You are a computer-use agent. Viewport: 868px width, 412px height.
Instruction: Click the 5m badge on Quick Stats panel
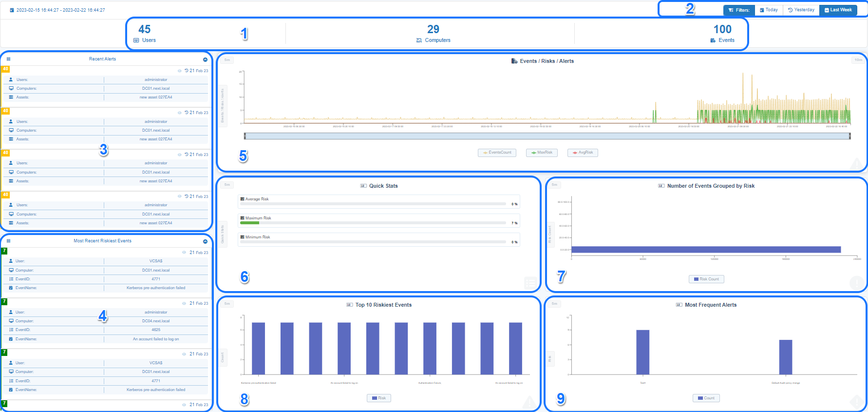227,185
